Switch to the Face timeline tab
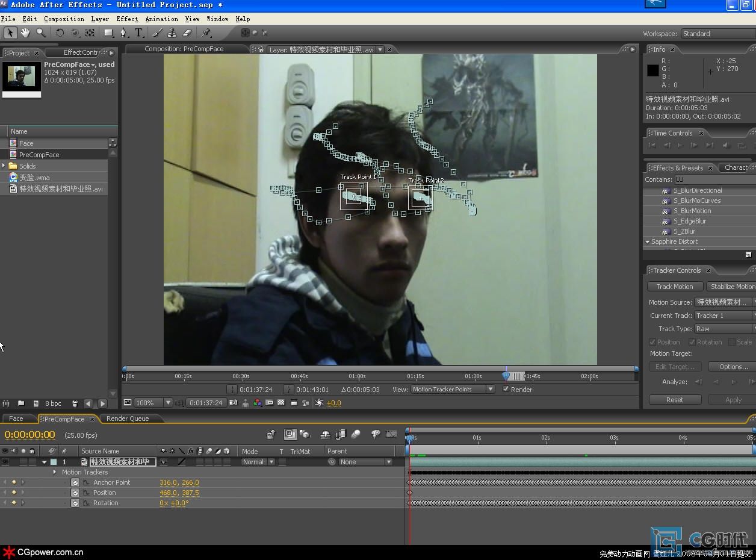The width and height of the screenshot is (756, 560). point(16,418)
